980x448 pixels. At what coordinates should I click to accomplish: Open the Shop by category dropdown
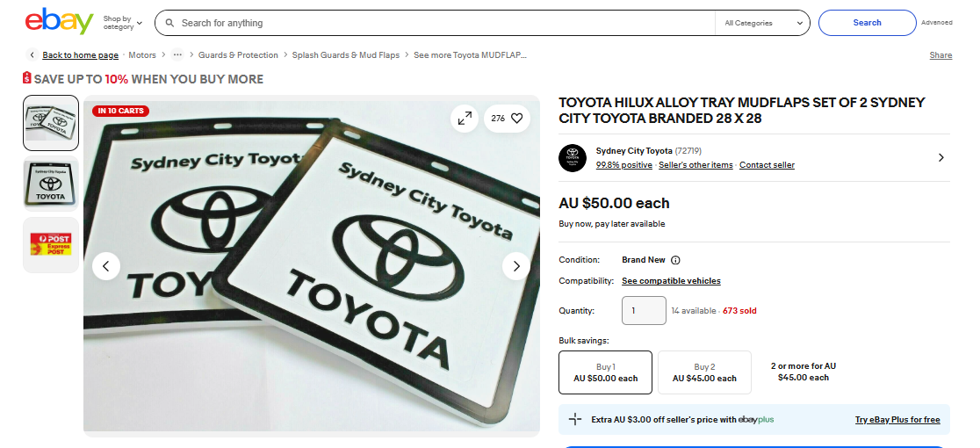122,23
